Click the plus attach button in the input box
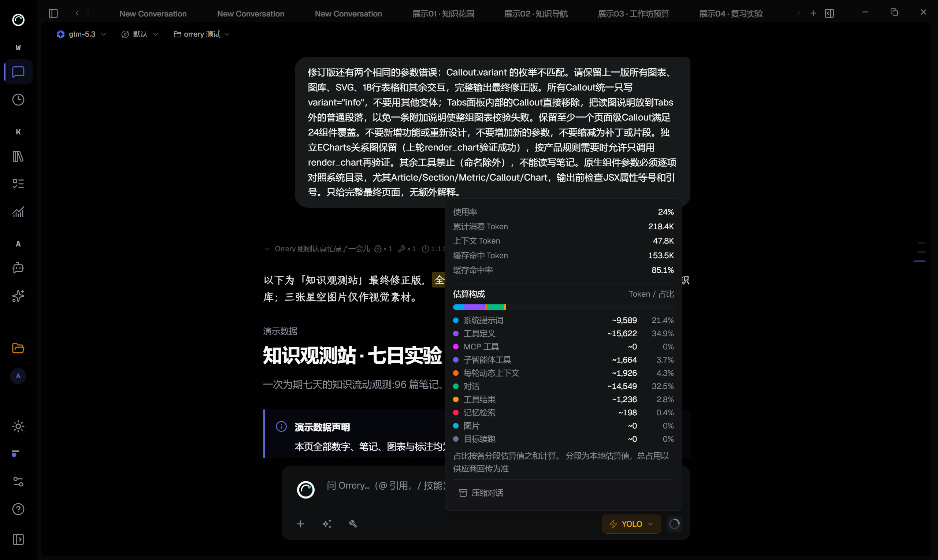The width and height of the screenshot is (938, 560). click(x=300, y=524)
